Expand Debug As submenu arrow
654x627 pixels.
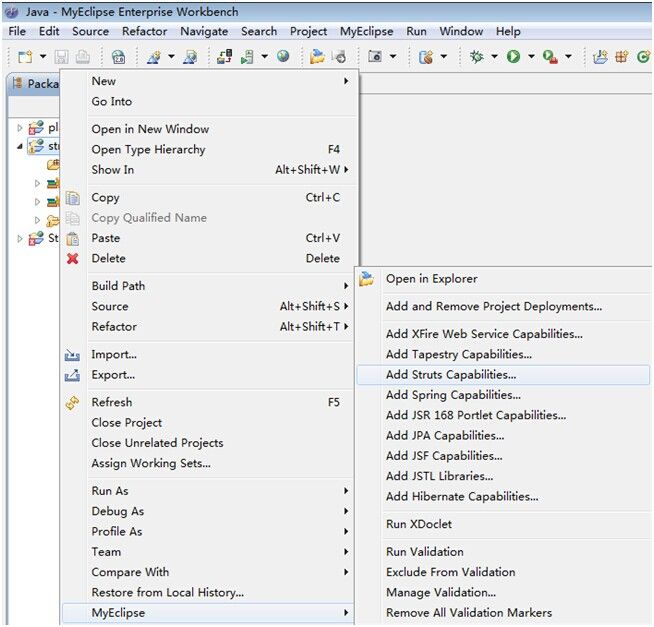point(346,511)
